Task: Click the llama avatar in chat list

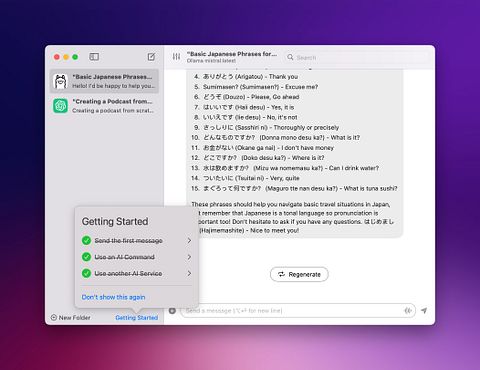Action: (60, 81)
